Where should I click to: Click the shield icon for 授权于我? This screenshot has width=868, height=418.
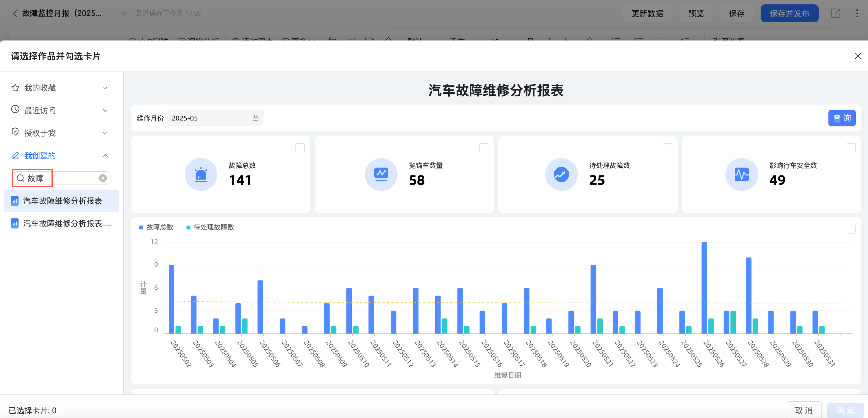tap(15, 132)
